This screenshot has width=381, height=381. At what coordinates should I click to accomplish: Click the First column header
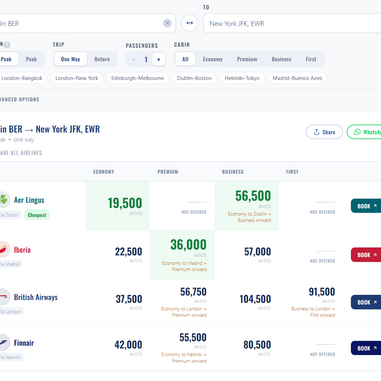[292, 172]
